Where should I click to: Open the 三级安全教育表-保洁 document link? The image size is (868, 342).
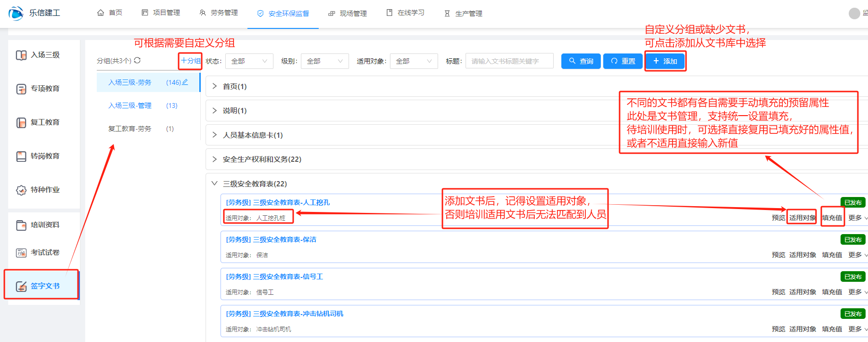click(x=271, y=239)
